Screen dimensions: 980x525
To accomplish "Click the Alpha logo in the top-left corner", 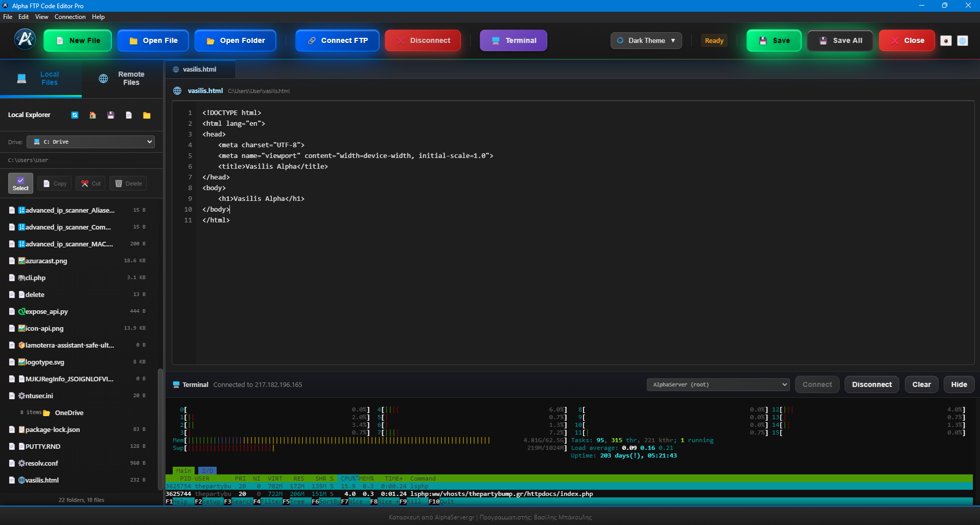I will coord(25,39).
